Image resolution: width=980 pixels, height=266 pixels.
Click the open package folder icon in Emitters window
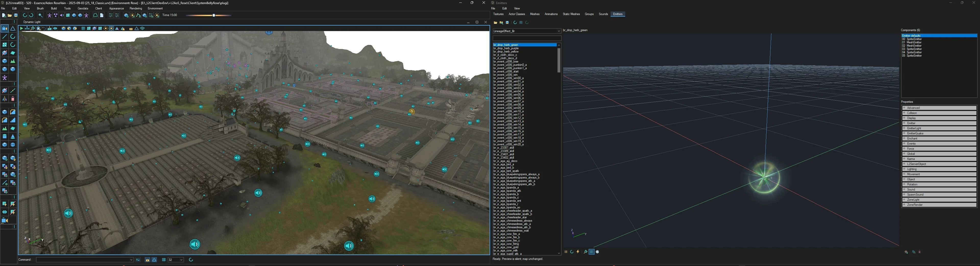point(495,23)
